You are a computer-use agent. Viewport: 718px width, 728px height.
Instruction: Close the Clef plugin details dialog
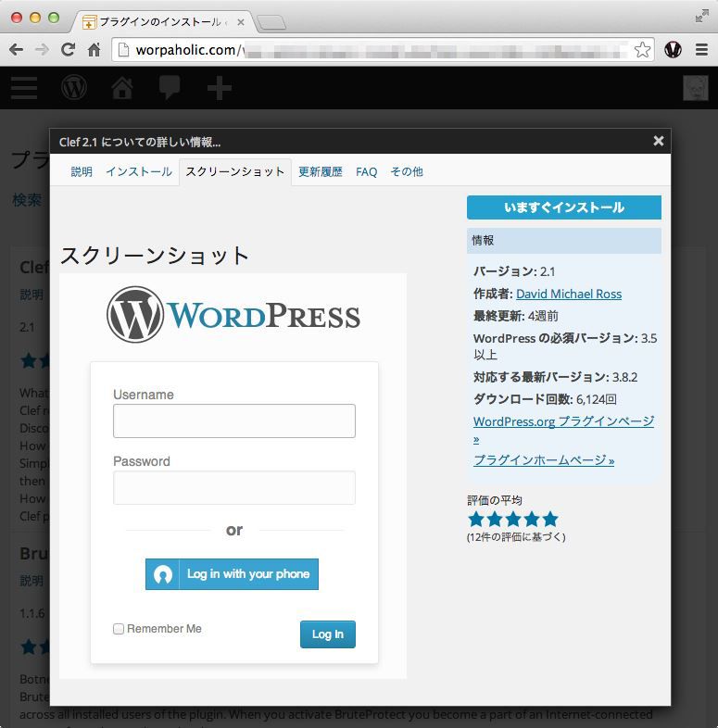[658, 141]
